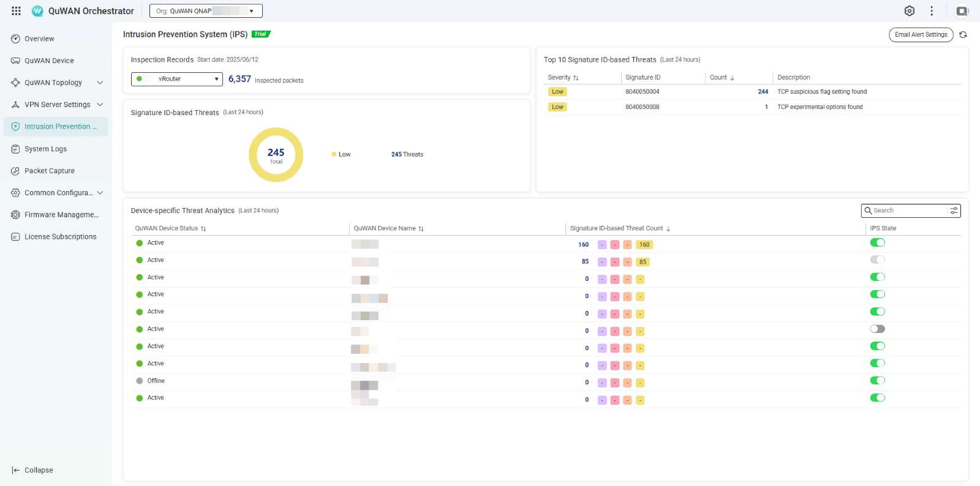This screenshot has width=980, height=486.
Task: Toggle IPS State for device with 160 threats
Action: click(878, 242)
